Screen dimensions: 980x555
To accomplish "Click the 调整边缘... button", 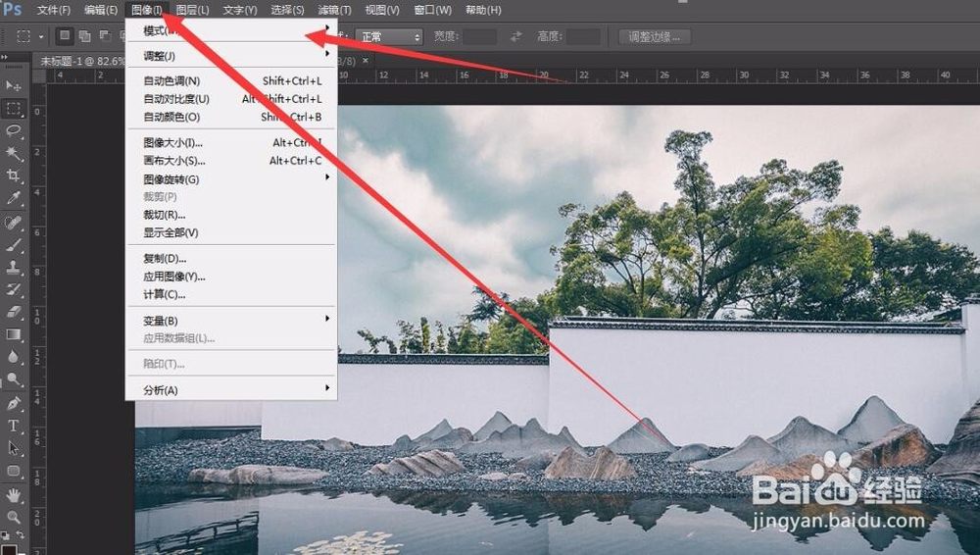I will click(654, 37).
